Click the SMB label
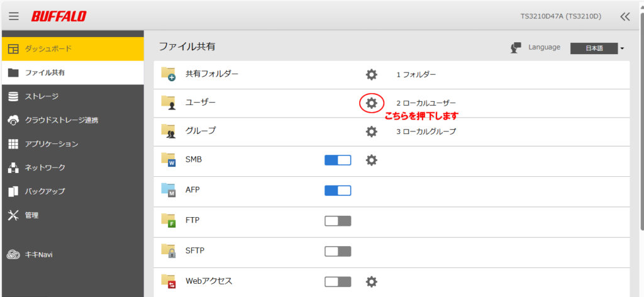The height and width of the screenshot is (297, 644). click(x=194, y=160)
